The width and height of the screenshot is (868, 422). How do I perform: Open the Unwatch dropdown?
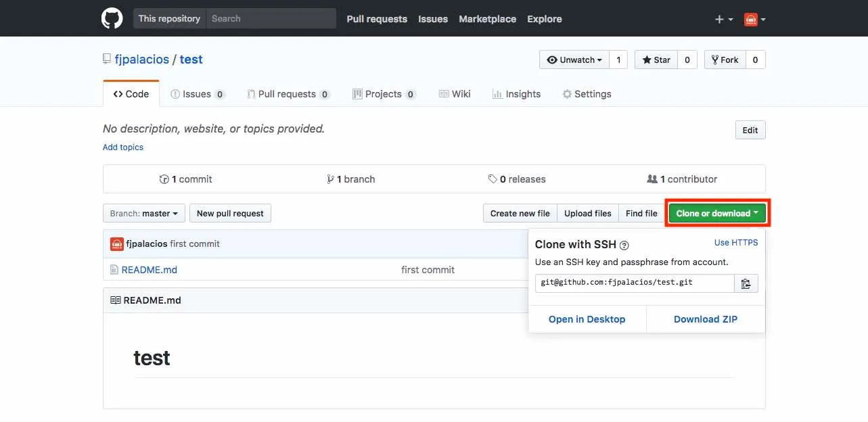point(574,60)
